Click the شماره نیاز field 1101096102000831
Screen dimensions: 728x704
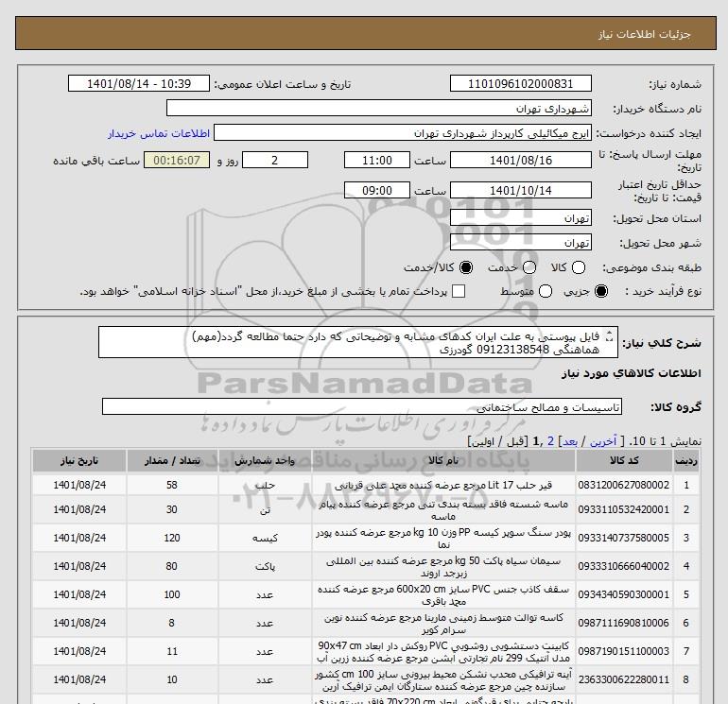(x=520, y=83)
